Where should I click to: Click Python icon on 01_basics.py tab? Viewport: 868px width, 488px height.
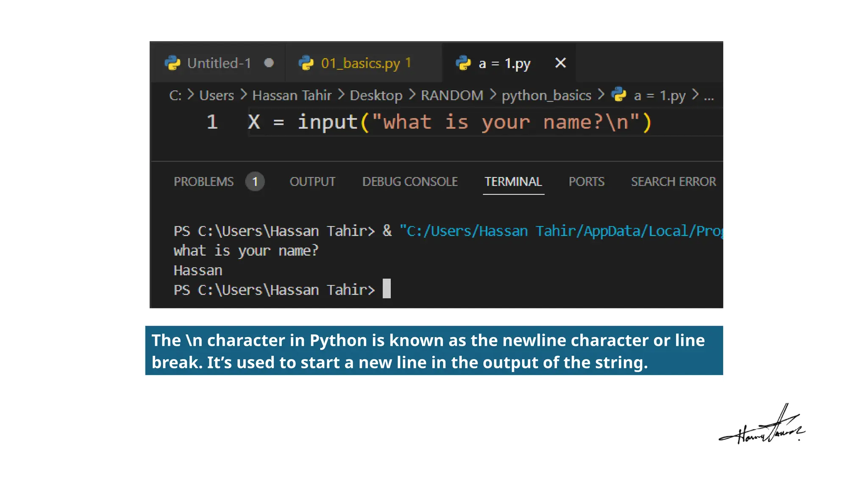[306, 63]
